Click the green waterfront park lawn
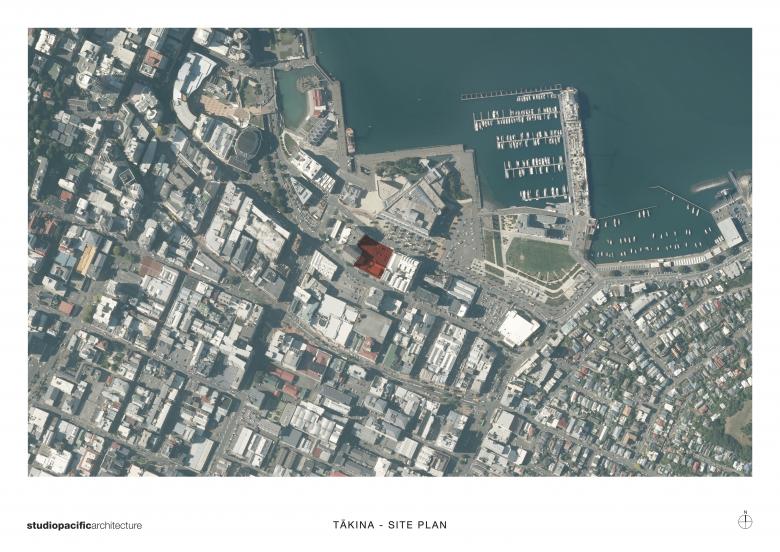The width and height of the screenshot is (780, 552). coord(540,258)
